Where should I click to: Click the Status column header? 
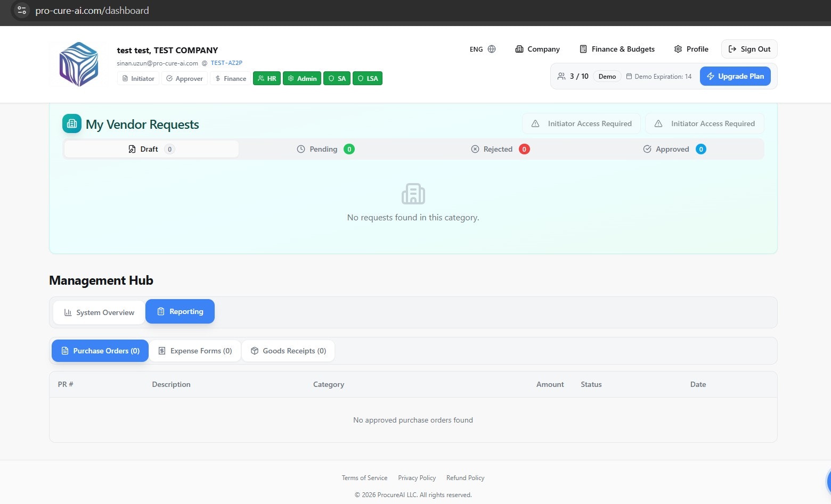coord(591,384)
